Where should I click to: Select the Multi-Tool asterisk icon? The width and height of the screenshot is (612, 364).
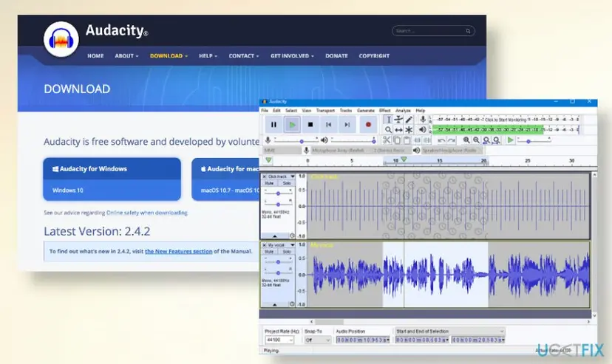click(x=409, y=130)
